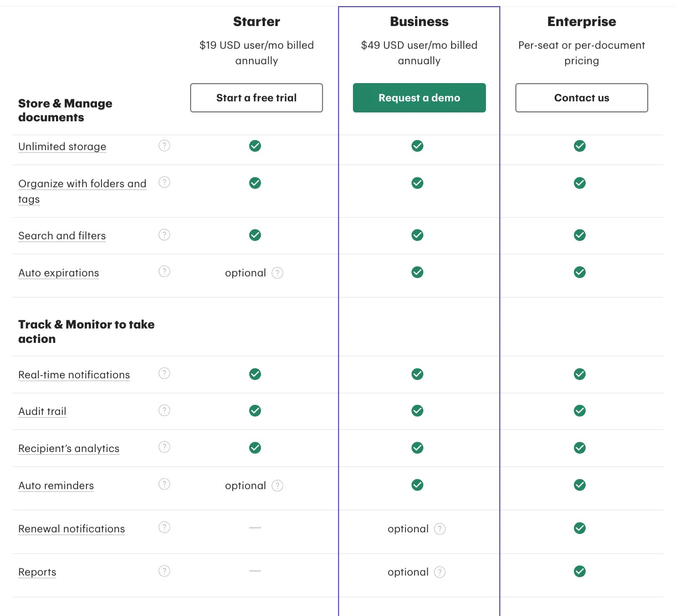676x616 pixels.
Task: Open the help icon next to Starter's Auto expirations optional
Action: [278, 273]
